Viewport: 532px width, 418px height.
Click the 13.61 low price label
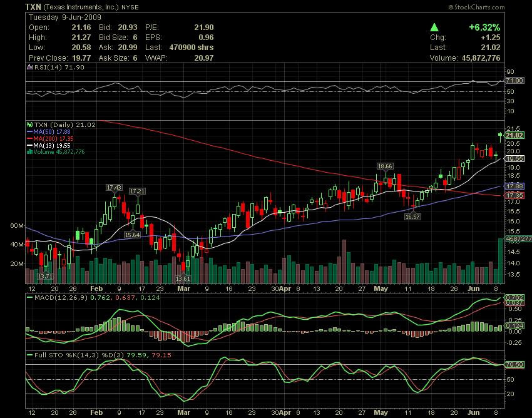click(183, 278)
